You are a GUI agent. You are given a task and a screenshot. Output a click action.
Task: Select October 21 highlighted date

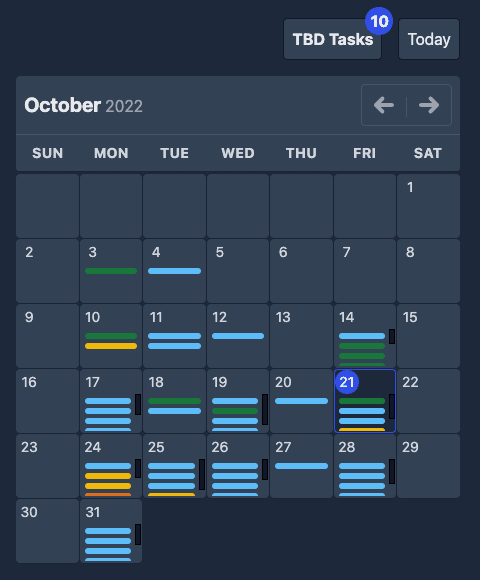point(347,382)
